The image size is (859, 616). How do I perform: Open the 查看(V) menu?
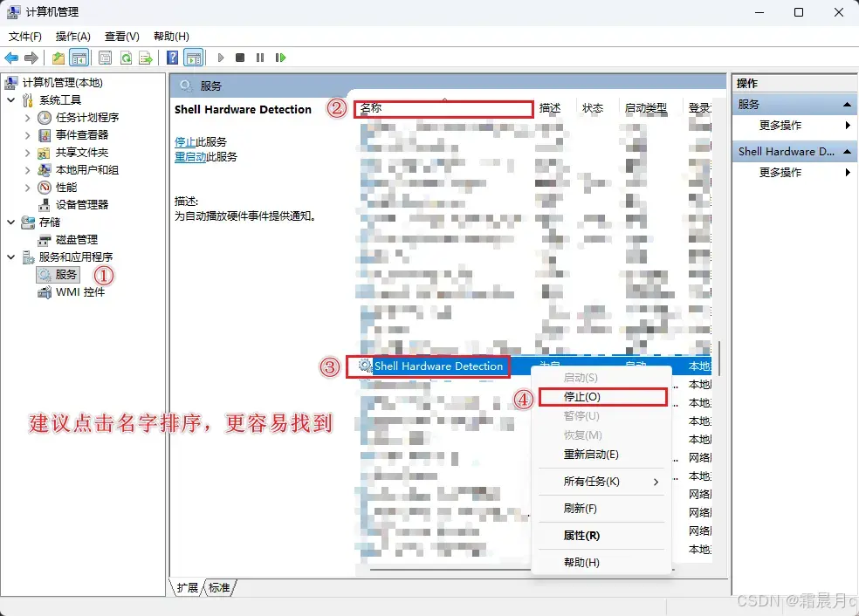click(121, 36)
